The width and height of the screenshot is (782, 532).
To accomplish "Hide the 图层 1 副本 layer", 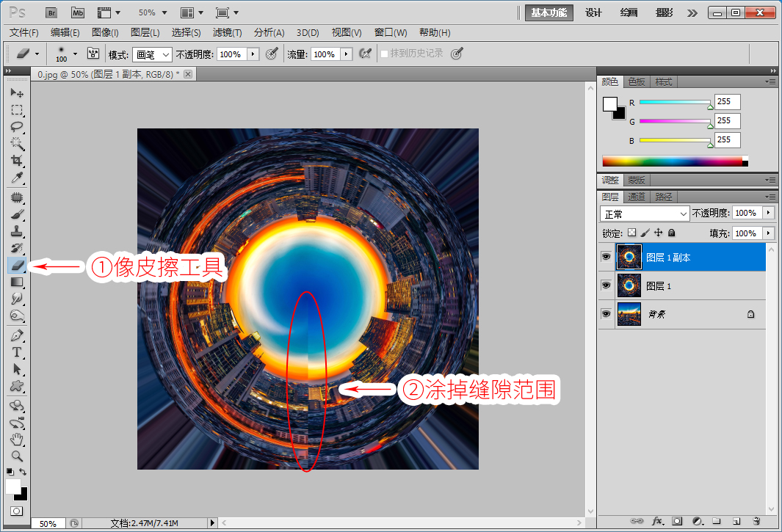I will point(606,257).
